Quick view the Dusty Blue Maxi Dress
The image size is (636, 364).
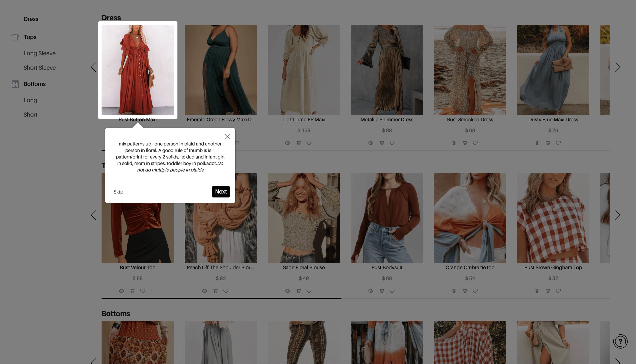point(537,143)
